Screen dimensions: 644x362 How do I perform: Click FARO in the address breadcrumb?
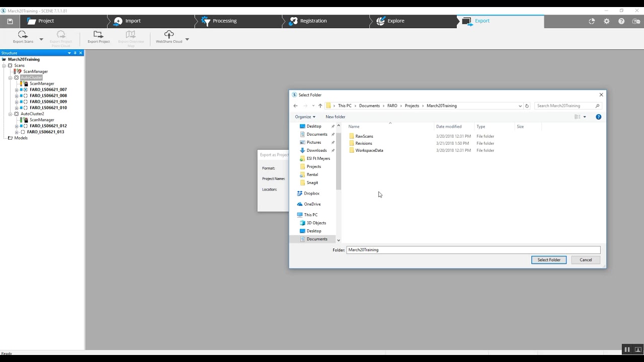pos(392,106)
